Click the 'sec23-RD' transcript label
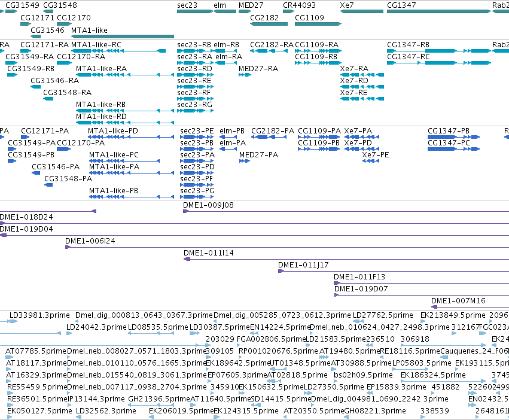 pyautogui.click(x=194, y=69)
